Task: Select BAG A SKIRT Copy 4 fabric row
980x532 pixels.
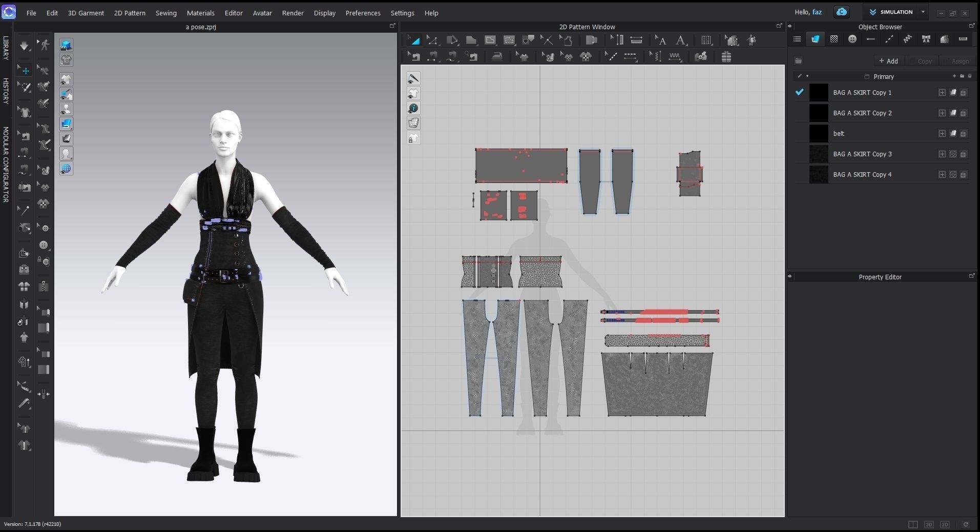Action: coord(882,174)
